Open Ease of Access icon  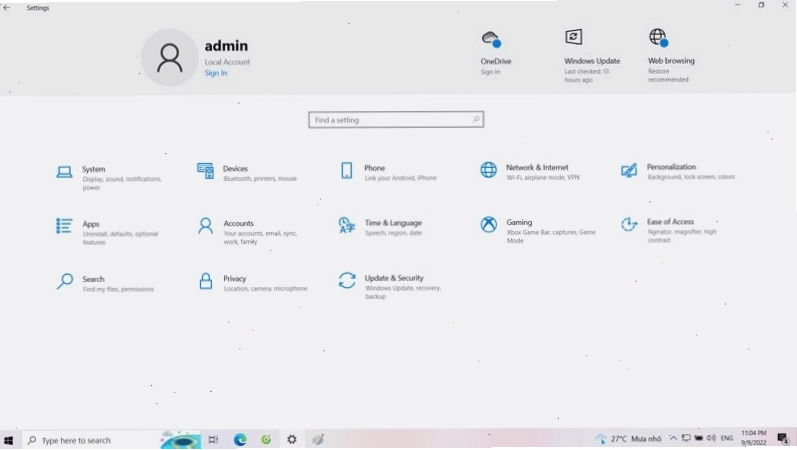click(x=629, y=224)
